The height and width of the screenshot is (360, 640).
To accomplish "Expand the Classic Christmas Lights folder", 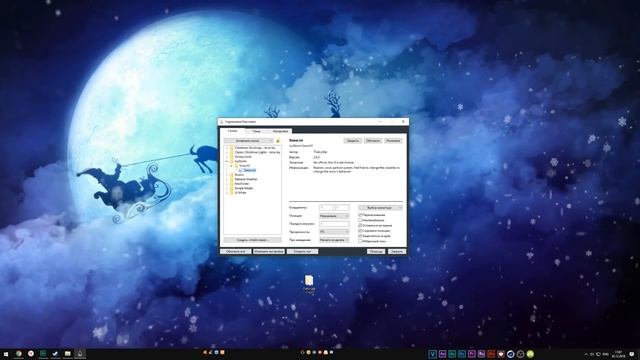I will tap(227, 152).
